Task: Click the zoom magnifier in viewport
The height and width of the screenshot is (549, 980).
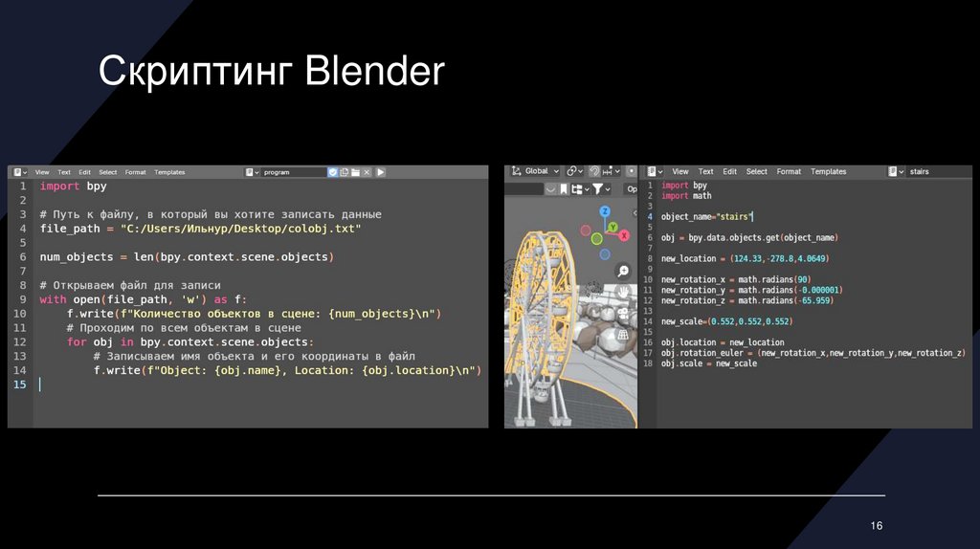Action: [623, 271]
